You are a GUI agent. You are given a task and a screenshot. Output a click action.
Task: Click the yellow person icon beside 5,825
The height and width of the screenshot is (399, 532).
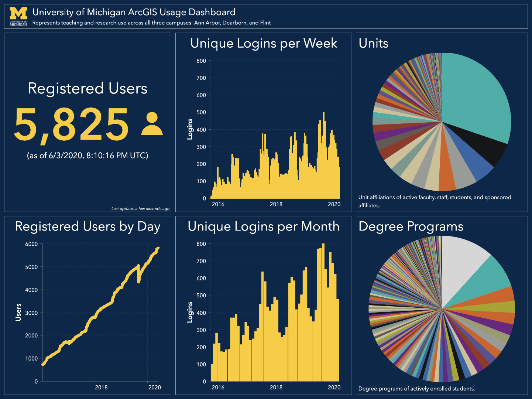152,124
